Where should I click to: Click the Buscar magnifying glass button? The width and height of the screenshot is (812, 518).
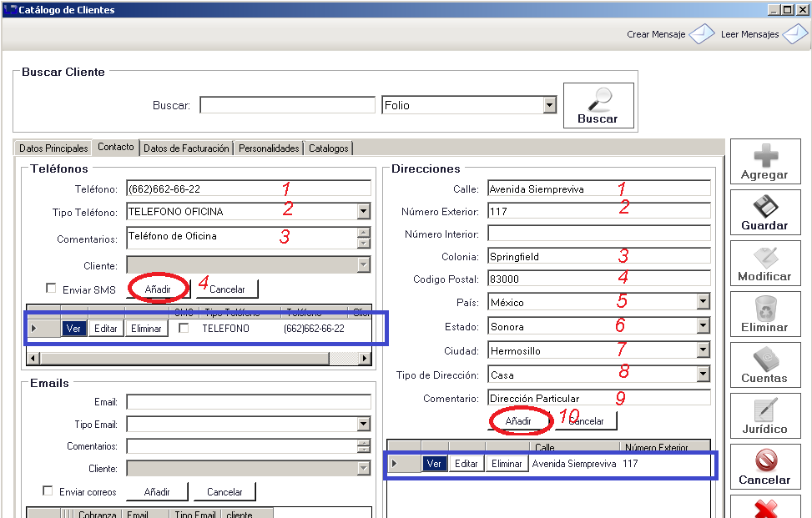pyautogui.click(x=598, y=106)
